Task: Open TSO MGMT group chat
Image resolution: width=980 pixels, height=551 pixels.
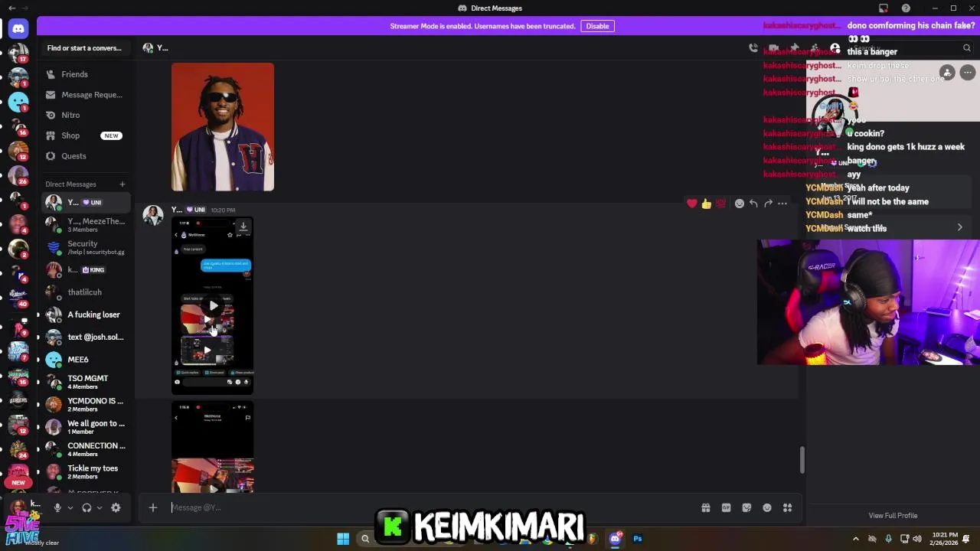Action: 86,382
